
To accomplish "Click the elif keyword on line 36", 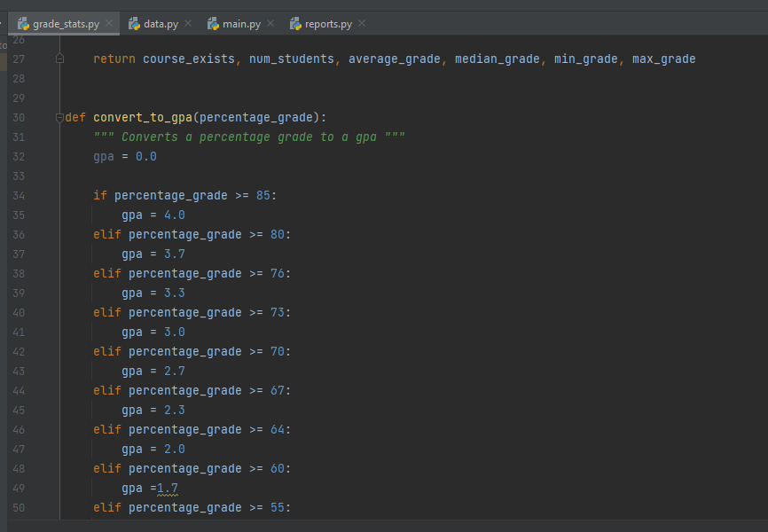I will pyautogui.click(x=106, y=235).
